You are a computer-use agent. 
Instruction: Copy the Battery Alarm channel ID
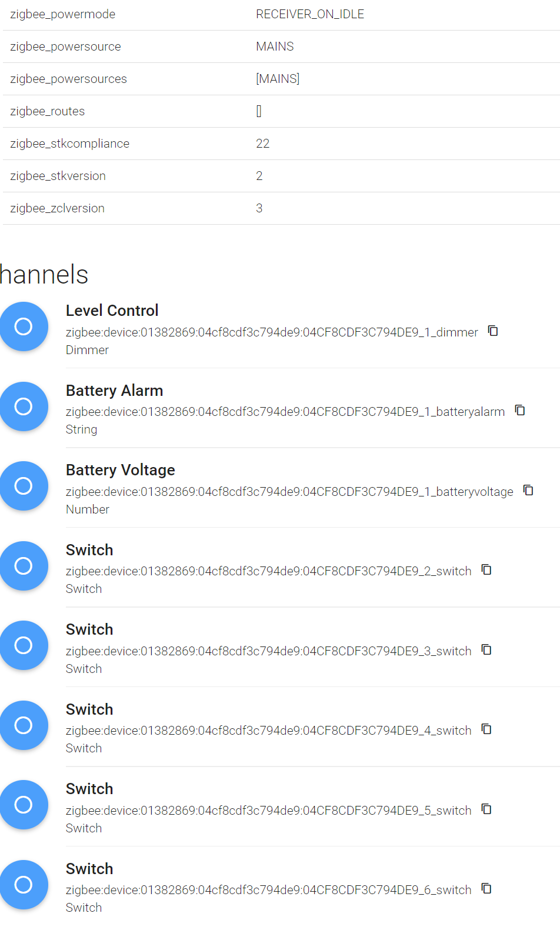[x=520, y=411]
